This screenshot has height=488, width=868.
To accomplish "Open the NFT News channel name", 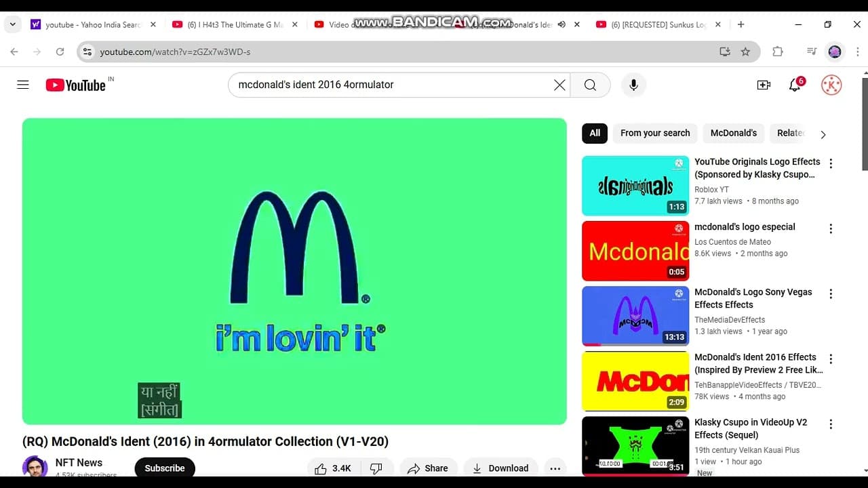I will coord(79,463).
